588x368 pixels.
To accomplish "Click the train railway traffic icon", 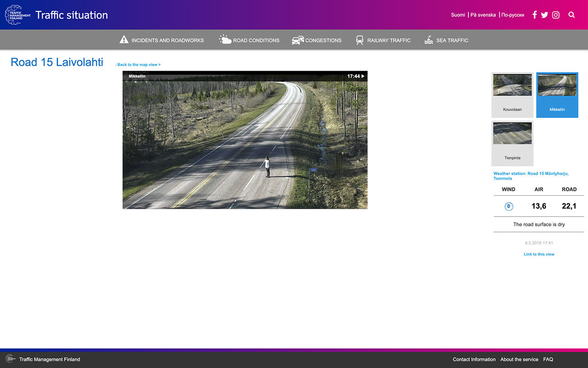I will (x=360, y=40).
